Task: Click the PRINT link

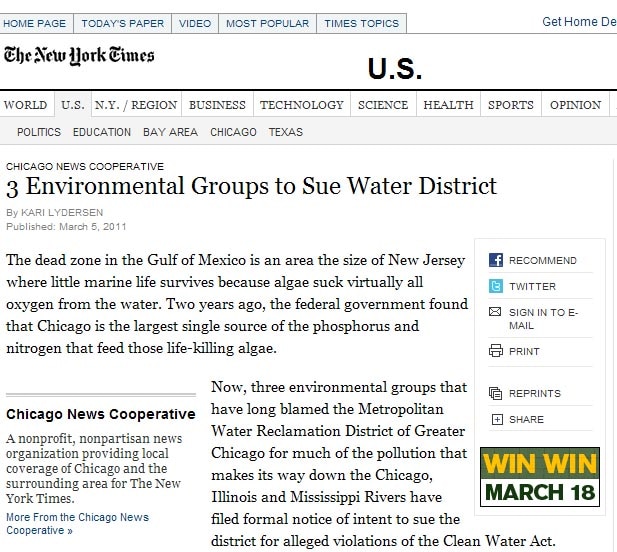Action: click(x=524, y=351)
